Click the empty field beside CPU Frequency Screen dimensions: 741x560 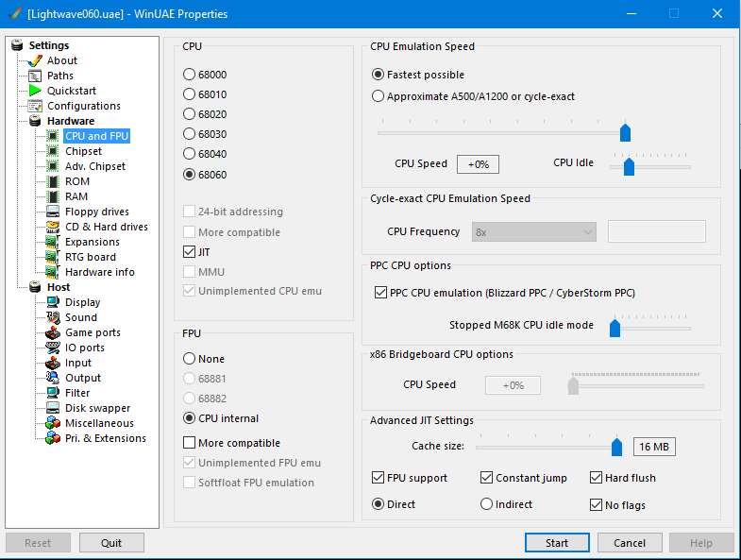point(657,231)
